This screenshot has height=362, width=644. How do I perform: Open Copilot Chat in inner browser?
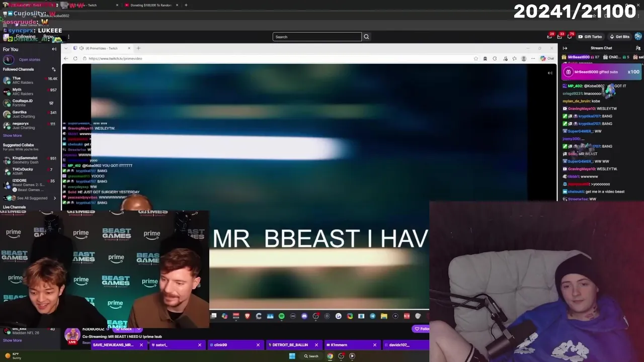(x=547, y=58)
